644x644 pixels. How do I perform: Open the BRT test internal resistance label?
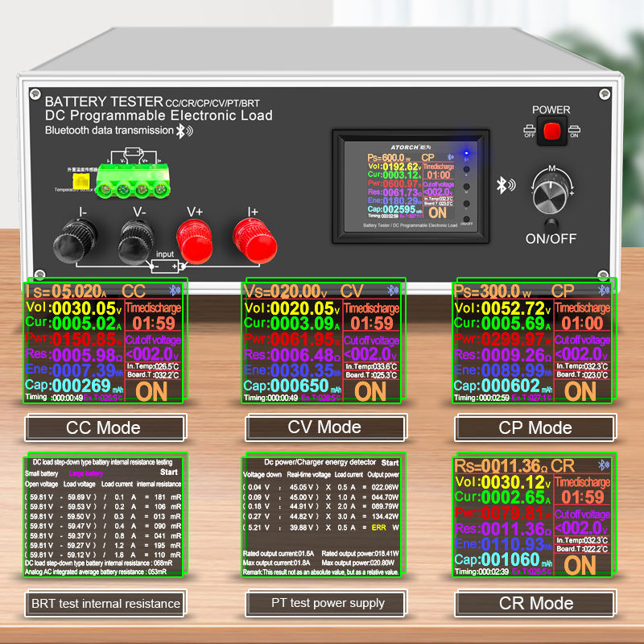click(x=105, y=603)
